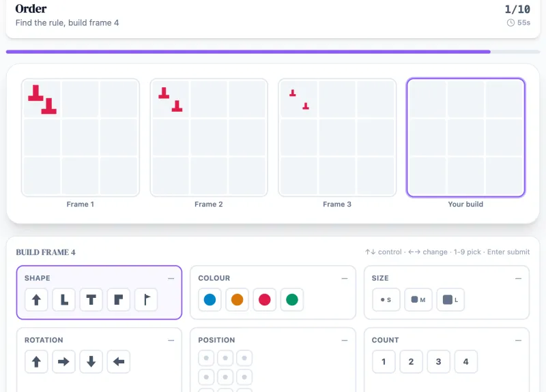
Task: Click the COLOUR panel label
Action: click(214, 278)
